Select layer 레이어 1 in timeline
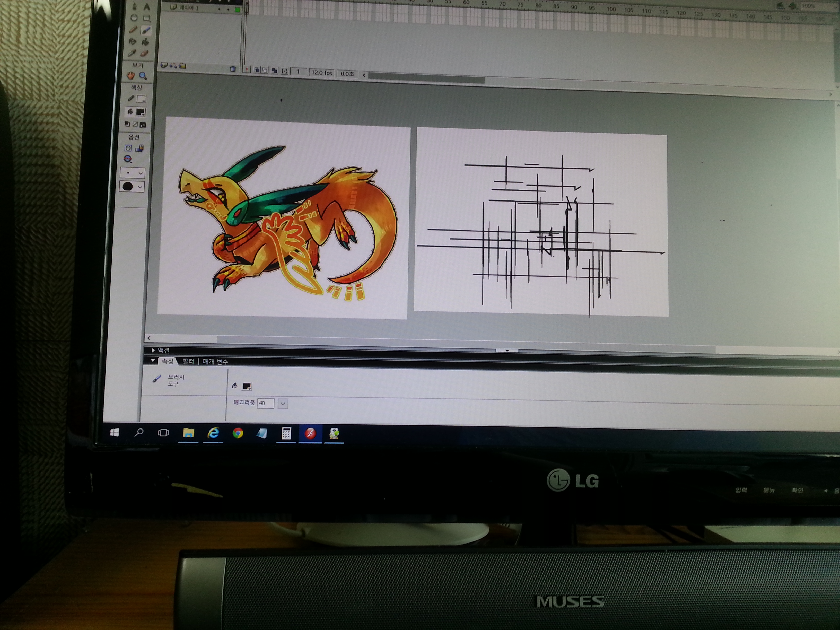The height and width of the screenshot is (630, 840). [x=189, y=8]
